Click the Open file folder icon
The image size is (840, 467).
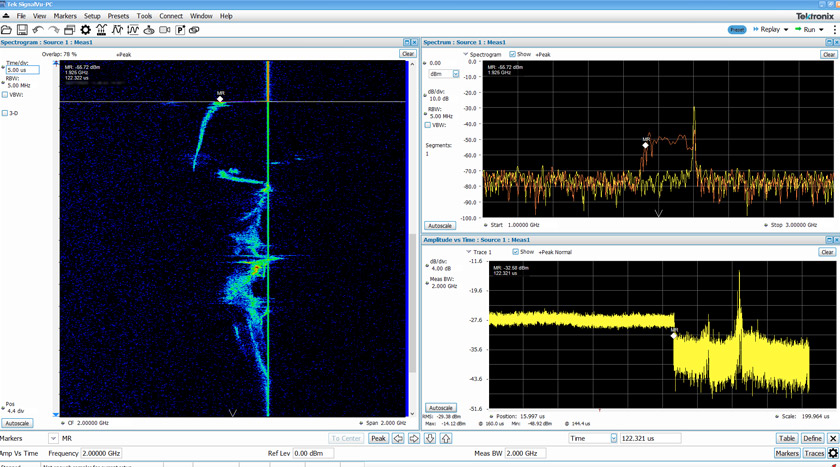(8, 30)
